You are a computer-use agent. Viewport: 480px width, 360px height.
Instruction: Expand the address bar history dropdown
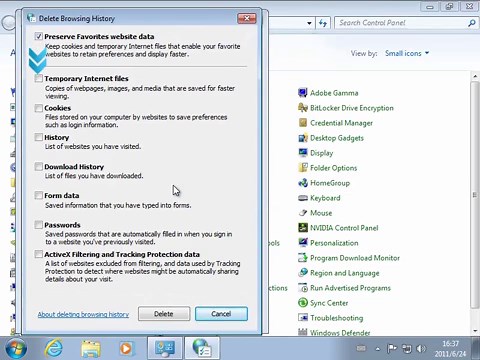pos(309,23)
